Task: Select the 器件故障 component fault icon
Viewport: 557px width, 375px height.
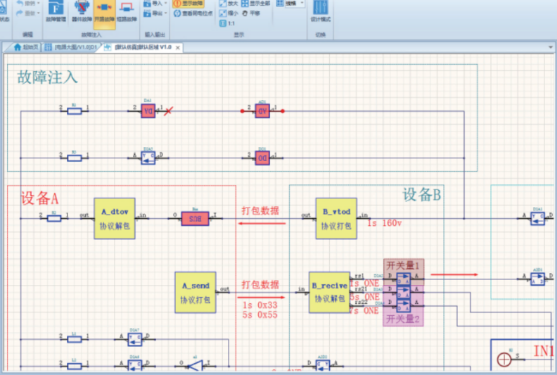Action: (x=82, y=12)
